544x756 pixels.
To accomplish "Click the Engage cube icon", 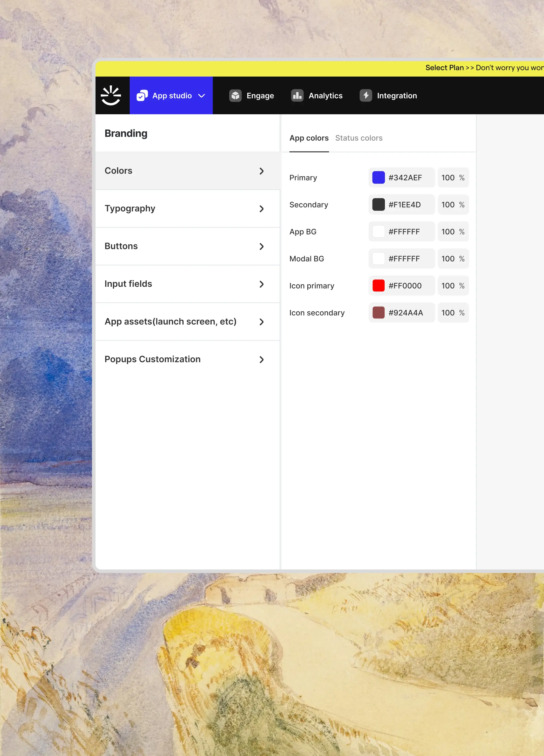I will 235,96.
